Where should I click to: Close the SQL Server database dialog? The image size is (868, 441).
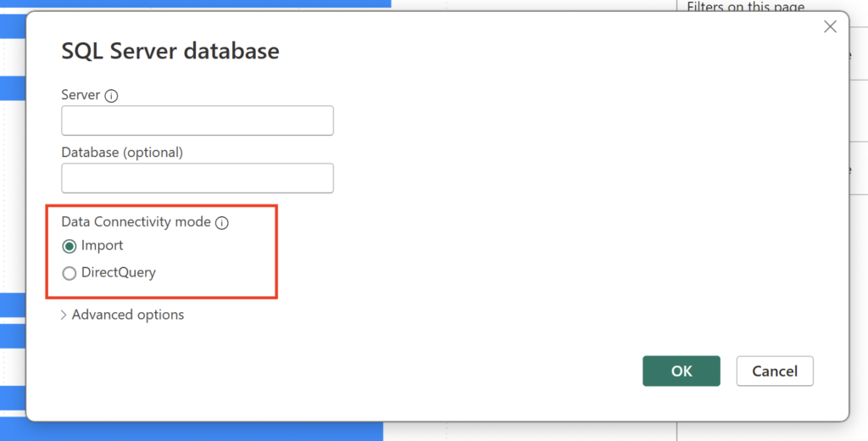click(x=830, y=27)
